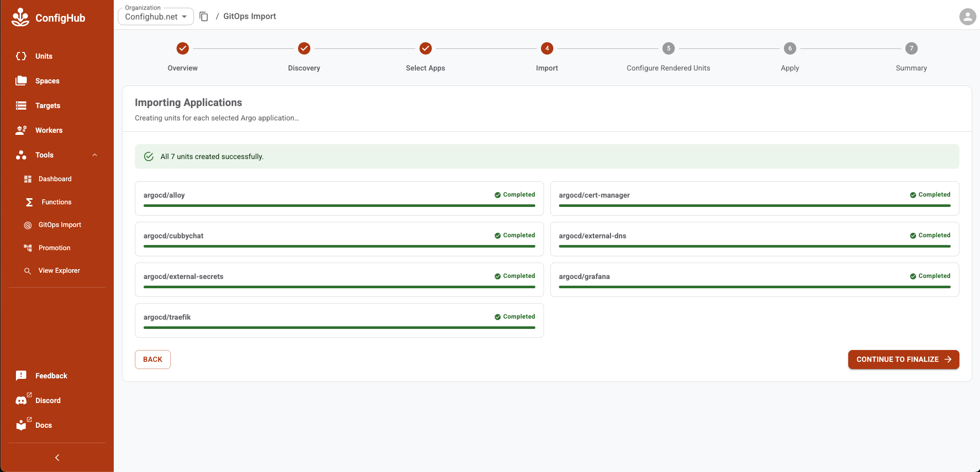980x472 pixels.
Task: Click the argocd/external-dns Completed status
Action: [x=930, y=235]
